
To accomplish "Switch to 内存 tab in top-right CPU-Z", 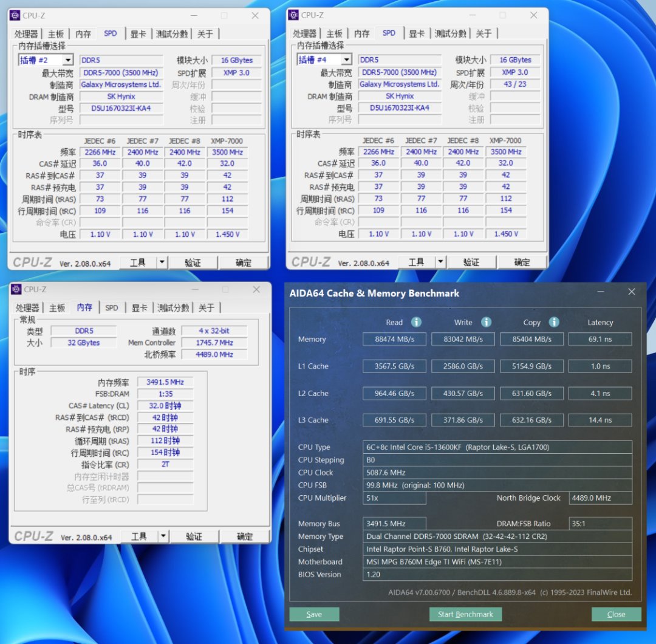I will [361, 33].
